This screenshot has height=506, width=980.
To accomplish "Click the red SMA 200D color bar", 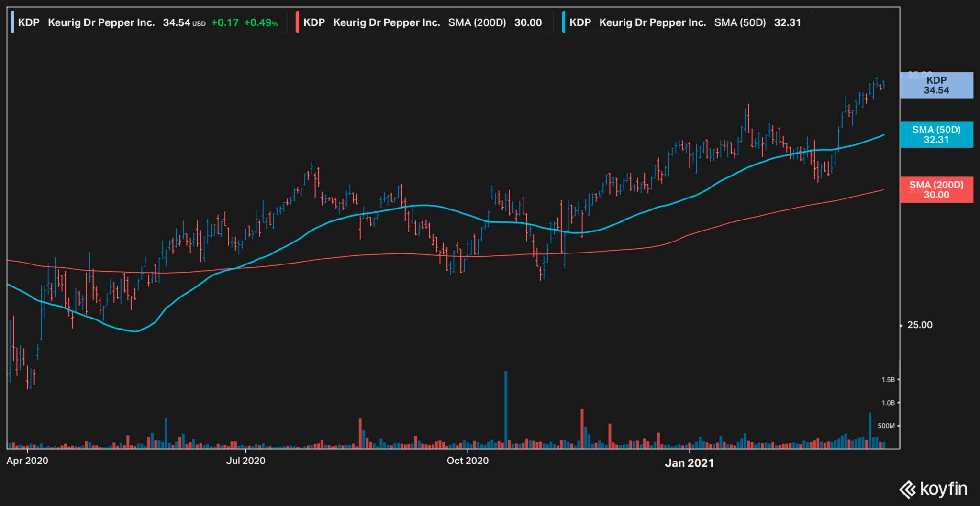I will [297, 22].
